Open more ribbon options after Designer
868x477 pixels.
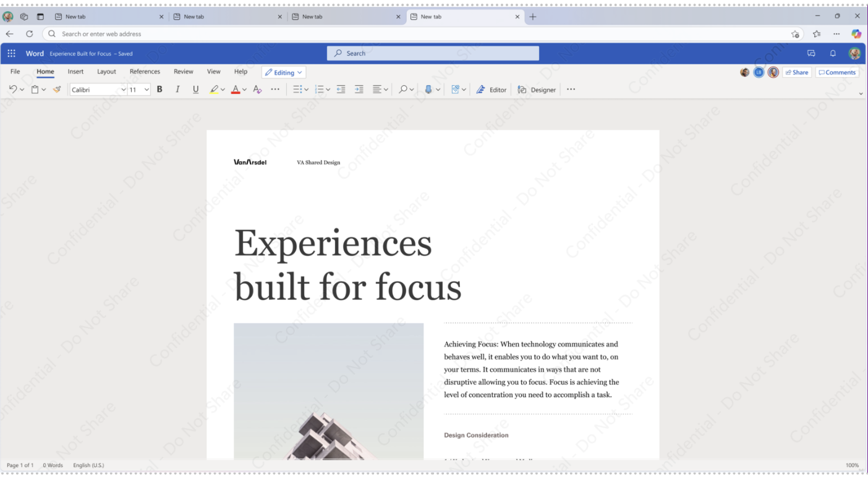[571, 90]
